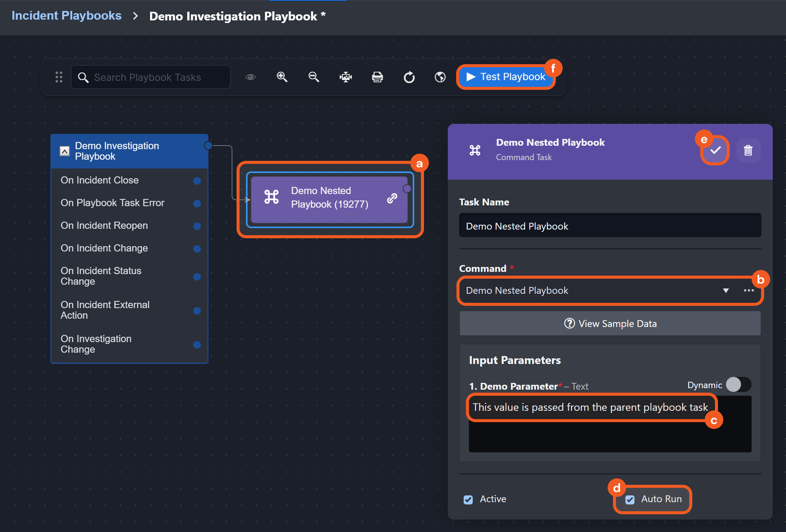The width and height of the screenshot is (786, 532).
Task: Click the globe icon in toolbar
Action: click(x=440, y=77)
